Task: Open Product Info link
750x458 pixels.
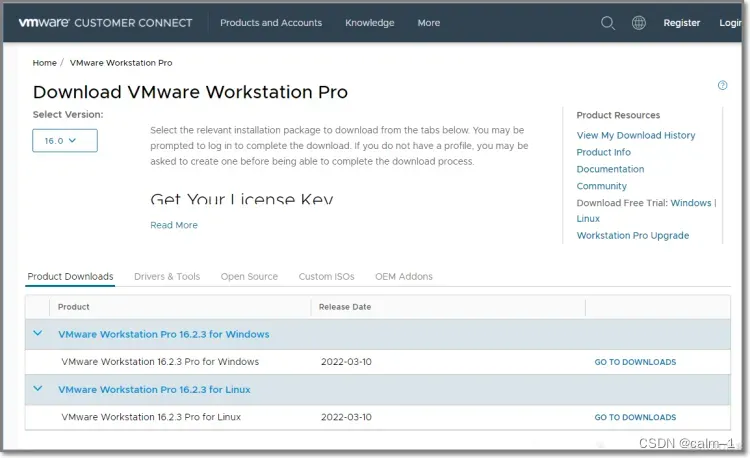Action: click(603, 152)
